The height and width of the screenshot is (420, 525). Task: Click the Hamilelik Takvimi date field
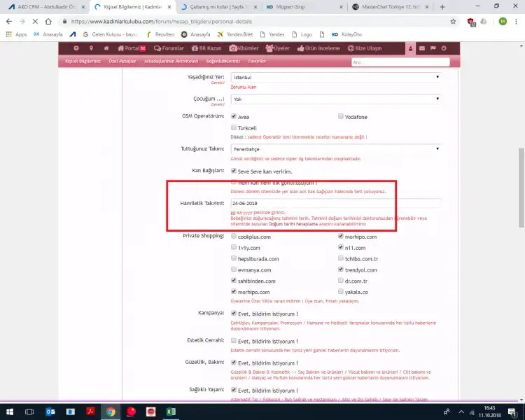coord(335,204)
